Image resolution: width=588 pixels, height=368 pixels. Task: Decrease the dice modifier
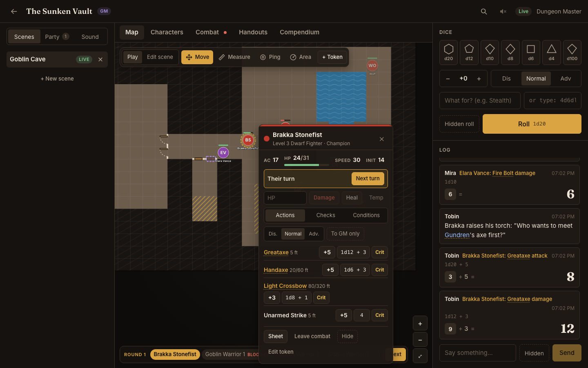tap(448, 79)
